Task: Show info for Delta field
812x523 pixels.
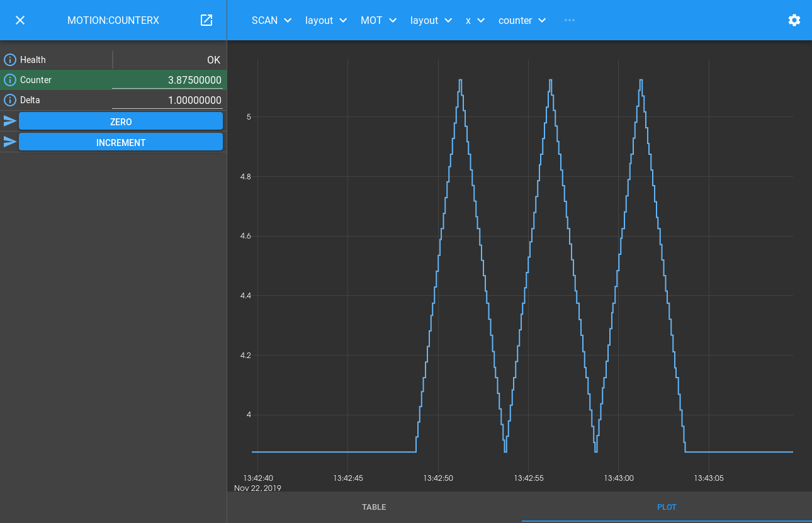Action: click(10, 100)
